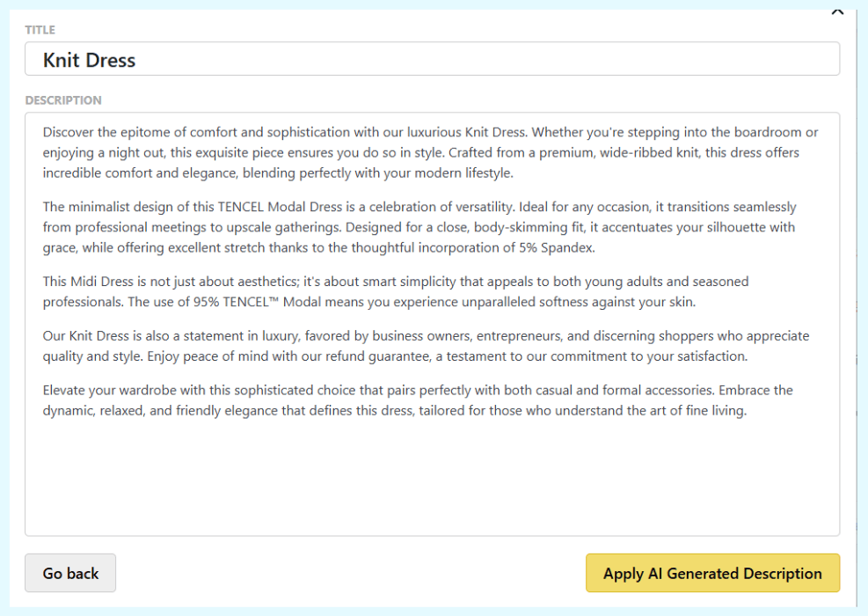Close the dialog with the X icon
The width and height of the screenshot is (868, 616).
[x=837, y=11]
